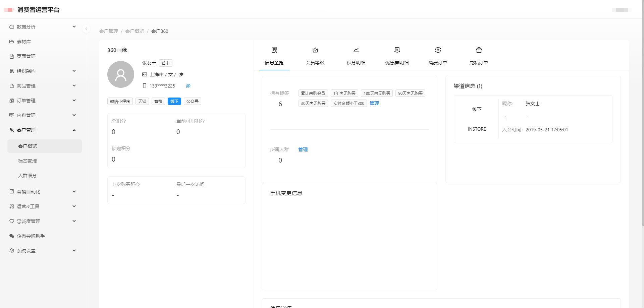
Task: Collapse the sidebar with arrow button
Action: click(86, 29)
